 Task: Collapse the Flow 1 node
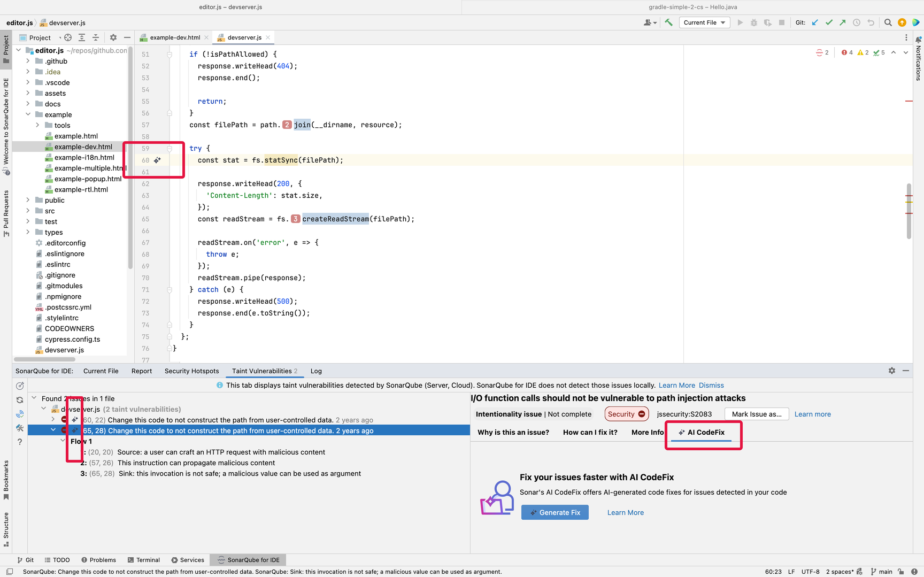pyautogui.click(x=63, y=441)
